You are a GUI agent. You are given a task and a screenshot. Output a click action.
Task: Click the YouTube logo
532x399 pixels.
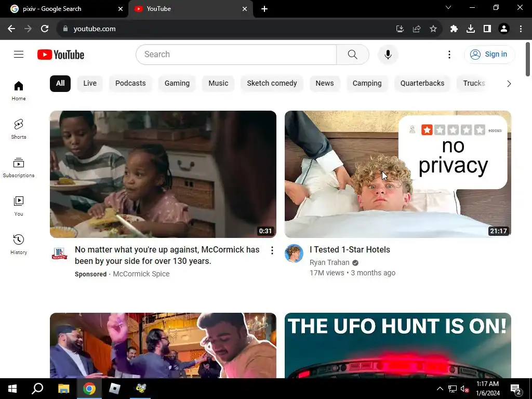(x=61, y=55)
